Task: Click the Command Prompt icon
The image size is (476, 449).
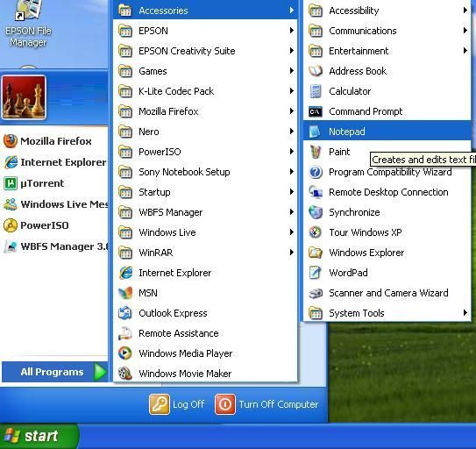Action: coord(315,111)
